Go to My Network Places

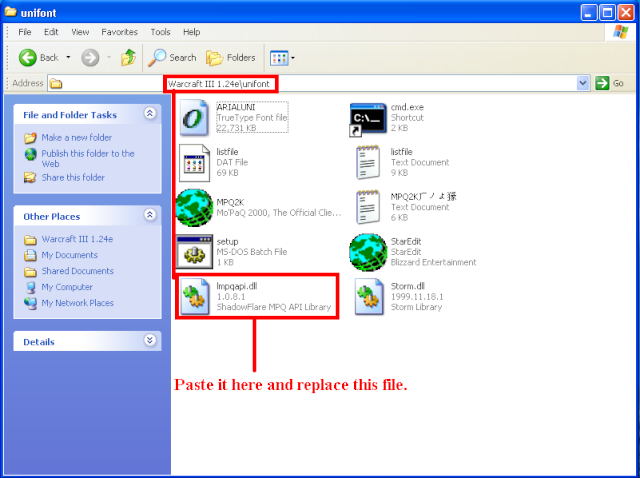tap(78, 303)
